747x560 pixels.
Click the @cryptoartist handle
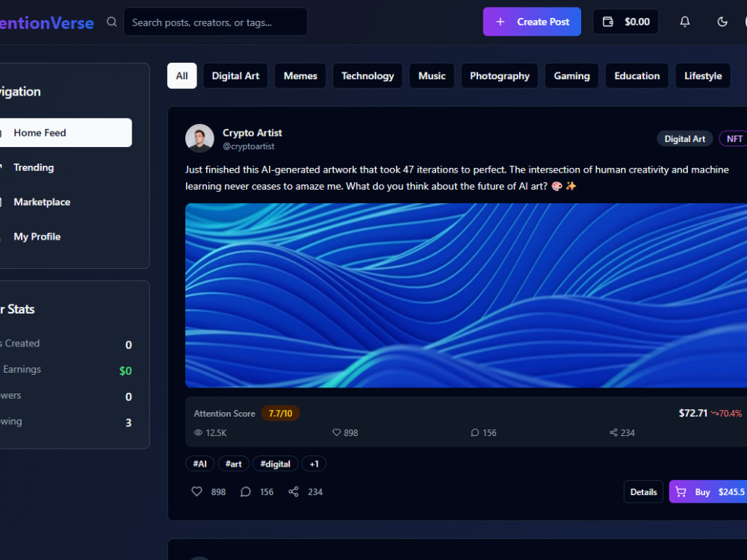pos(248,146)
